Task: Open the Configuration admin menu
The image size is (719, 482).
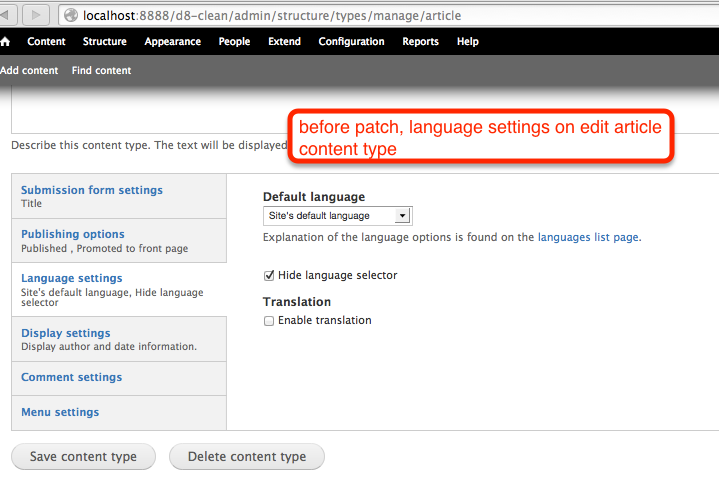Action: (x=351, y=42)
